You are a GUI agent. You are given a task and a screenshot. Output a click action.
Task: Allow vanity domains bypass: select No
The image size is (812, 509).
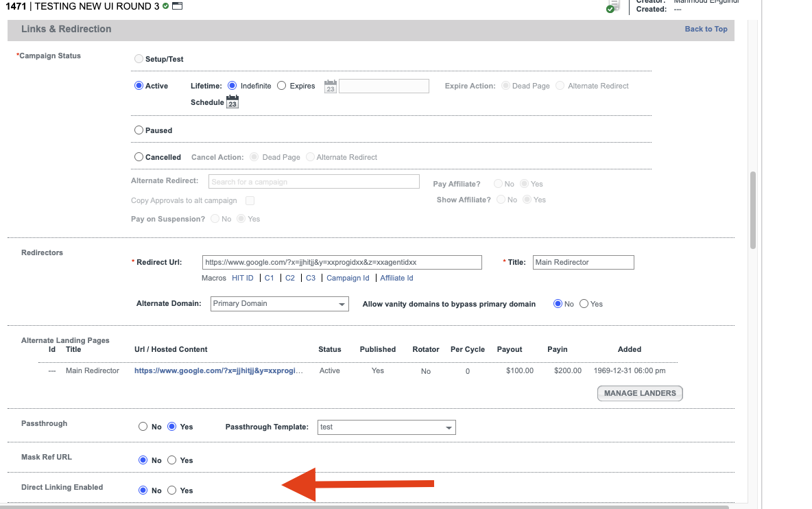click(558, 304)
